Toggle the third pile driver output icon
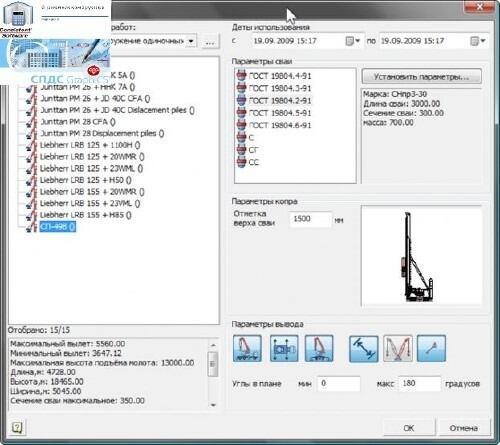Image resolution: width=500 pixels, height=445 pixels. pos(319,349)
